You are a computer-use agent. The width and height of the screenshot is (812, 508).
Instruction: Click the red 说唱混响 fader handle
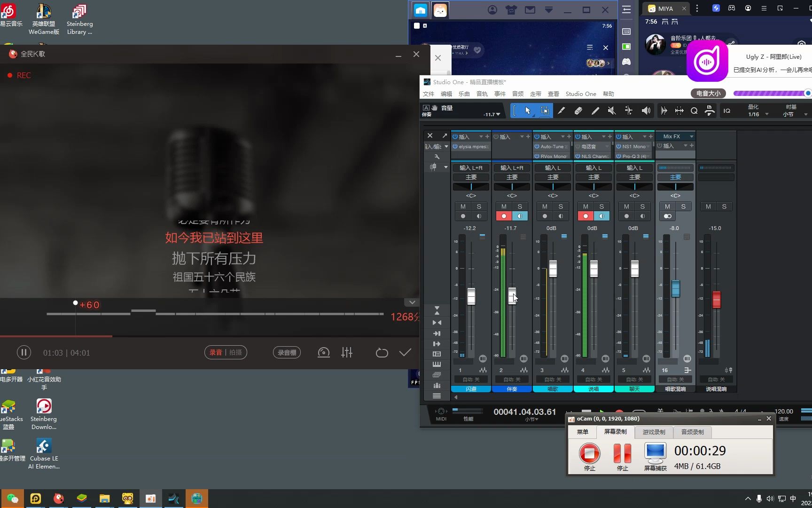pos(716,300)
